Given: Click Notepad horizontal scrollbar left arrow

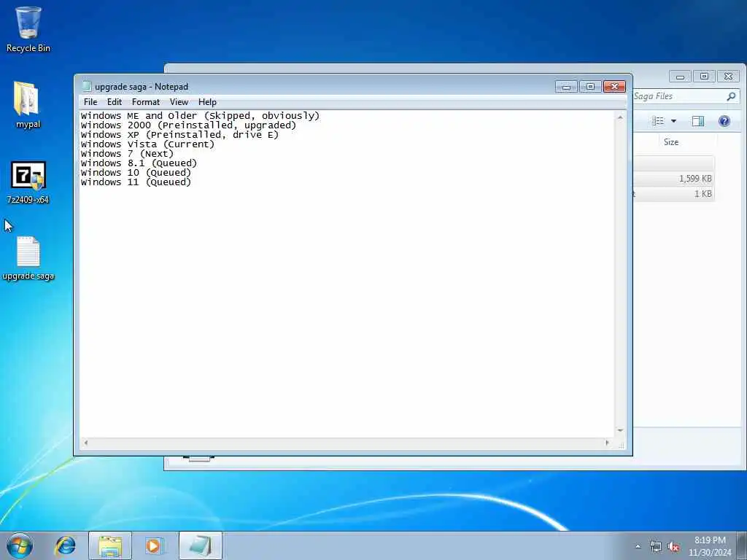Looking at the screenshot, I should point(86,443).
